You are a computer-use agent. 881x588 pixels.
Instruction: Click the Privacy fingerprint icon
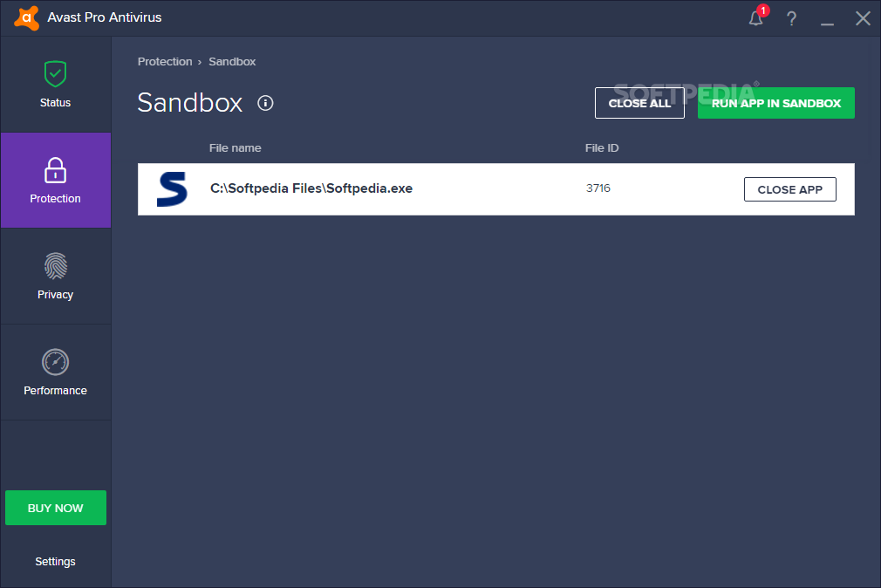click(55, 266)
